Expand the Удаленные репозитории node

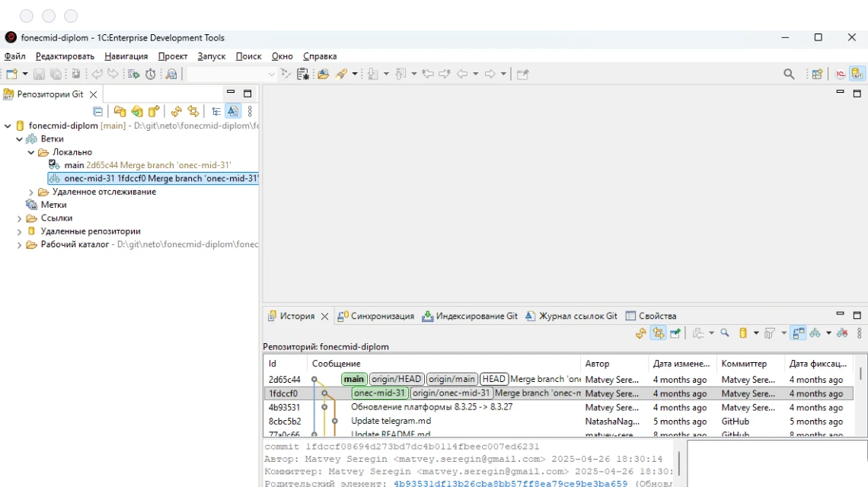pos(20,231)
